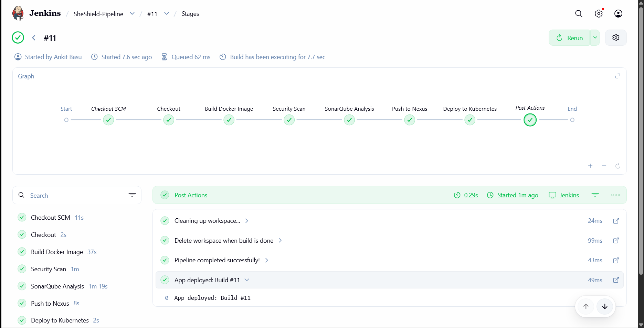This screenshot has height=328, width=644.
Task: Select Build Docker Image node in graph
Action: coord(229,120)
